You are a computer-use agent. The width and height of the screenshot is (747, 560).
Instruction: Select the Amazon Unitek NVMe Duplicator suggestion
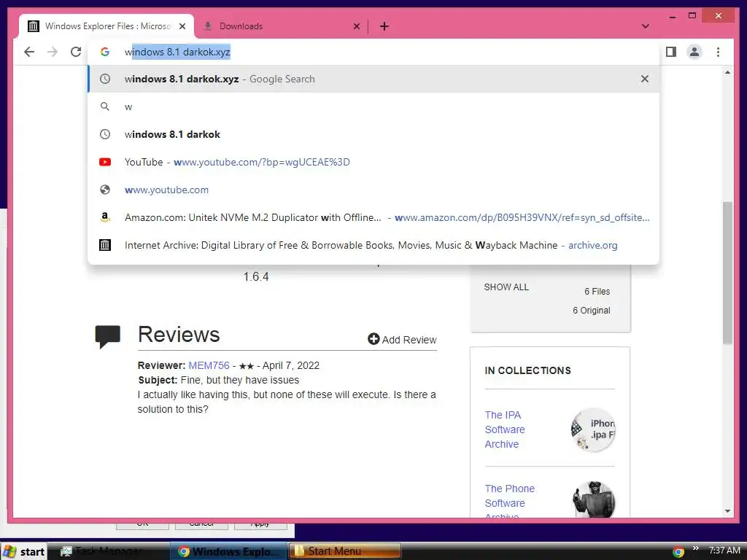pyautogui.click(x=374, y=217)
